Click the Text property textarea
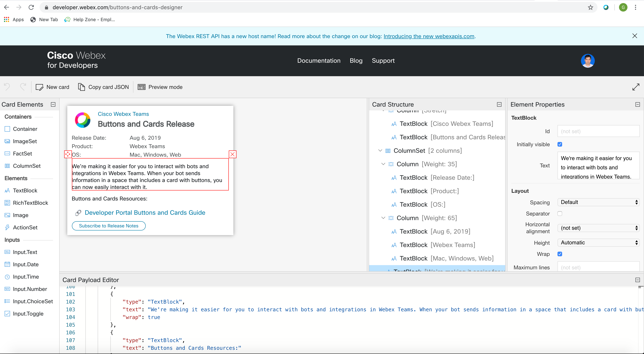The width and height of the screenshot is (644, 354). [598, 165]
